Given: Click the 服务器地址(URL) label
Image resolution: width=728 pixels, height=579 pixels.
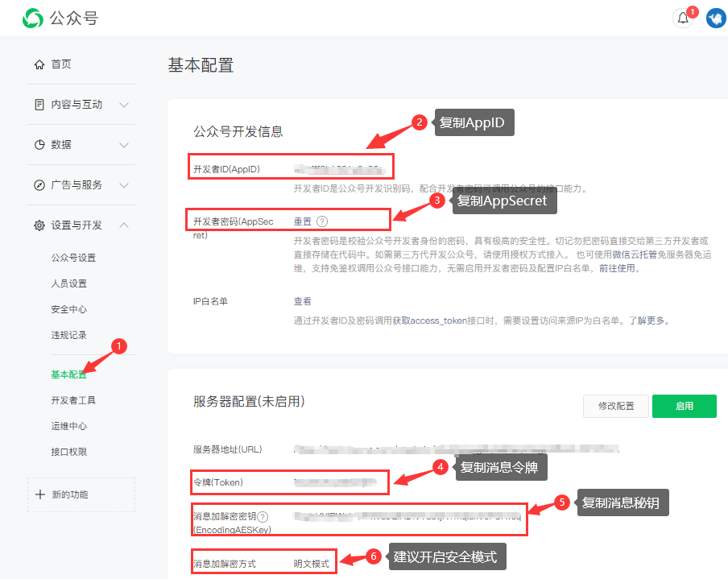Looking at the screenshot, I should pyautogui.click(x=227, y=449).
